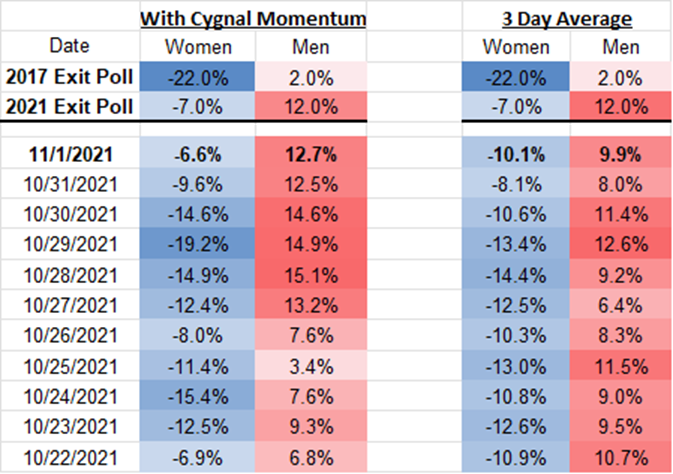Click the bold -10.1% average cell
Screen dimensions: 673x474
(x=515, y=153)
